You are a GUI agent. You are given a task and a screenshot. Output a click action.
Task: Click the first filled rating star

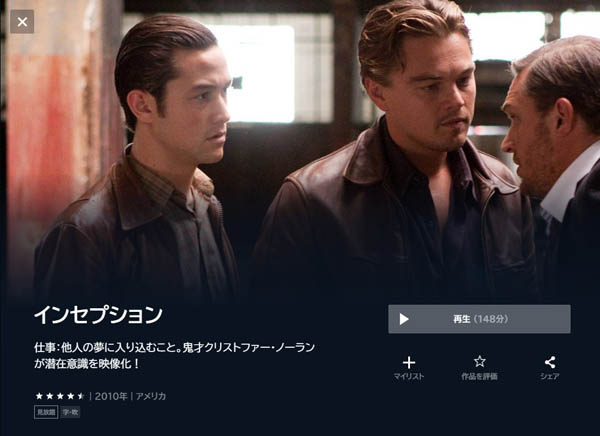click(x=39, y=396)
